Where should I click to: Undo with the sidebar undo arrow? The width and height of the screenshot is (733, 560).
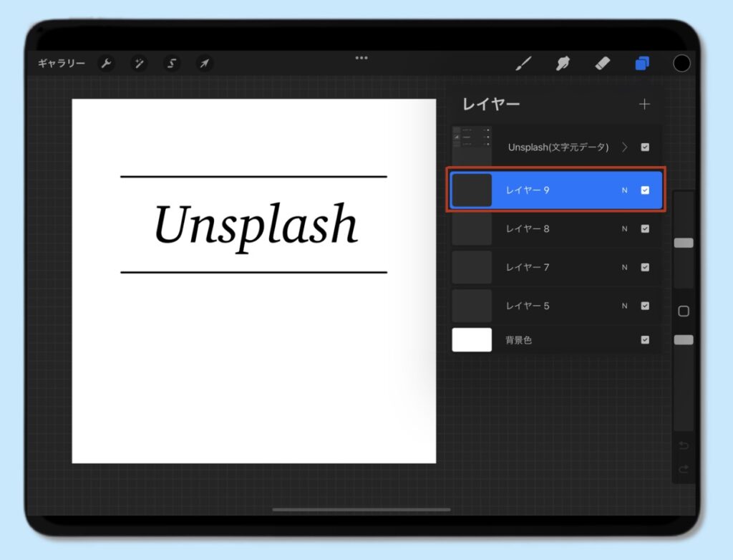tap(684, 445)
